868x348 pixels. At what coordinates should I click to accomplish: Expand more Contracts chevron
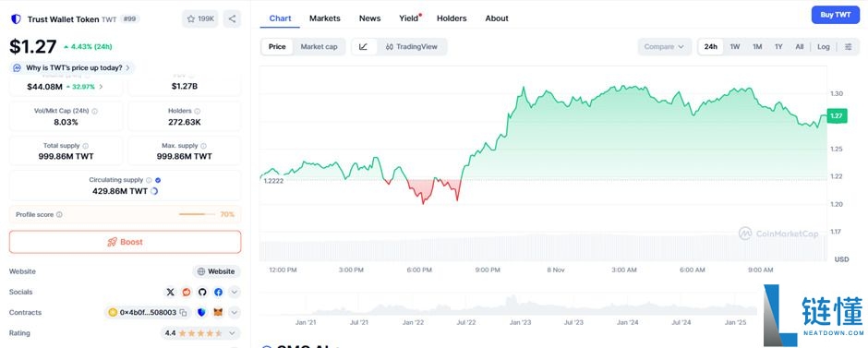tap(235, 313)
